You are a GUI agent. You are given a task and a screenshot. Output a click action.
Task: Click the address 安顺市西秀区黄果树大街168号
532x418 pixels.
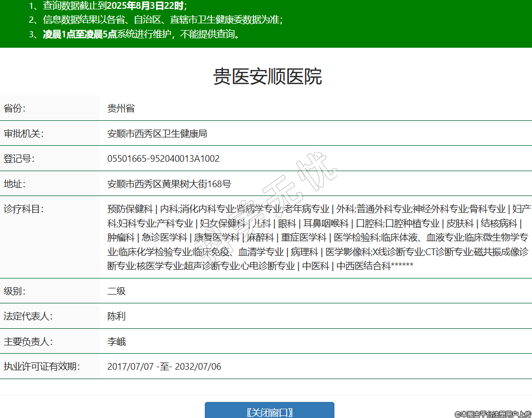click(x=169, y=184)
